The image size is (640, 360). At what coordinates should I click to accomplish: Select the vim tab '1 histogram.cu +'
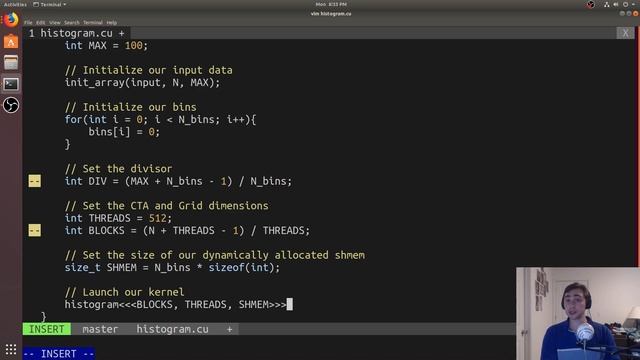pyautogui.click(x=76, y=33)
